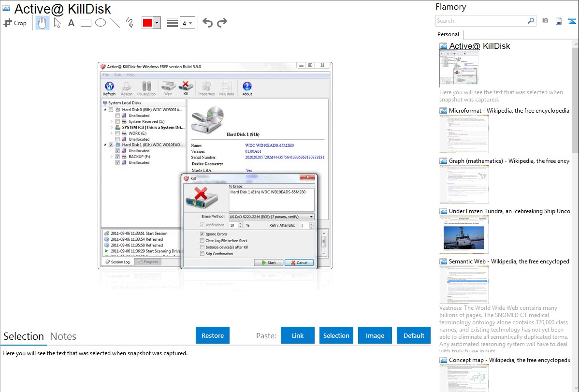Expand the SYSTEM (C:) tree node
579x392 pixels.
pos(112,128)
